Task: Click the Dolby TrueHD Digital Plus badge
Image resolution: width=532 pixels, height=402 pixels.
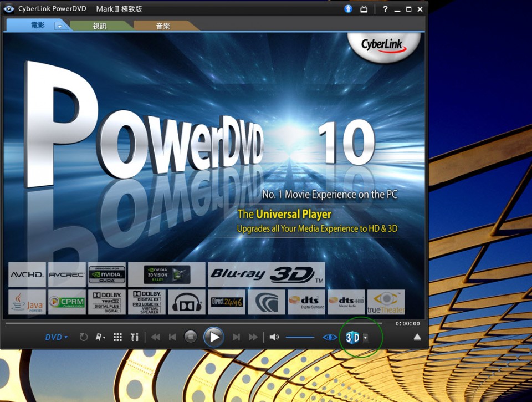Action: pyautogui.click(x=107, y=302)
